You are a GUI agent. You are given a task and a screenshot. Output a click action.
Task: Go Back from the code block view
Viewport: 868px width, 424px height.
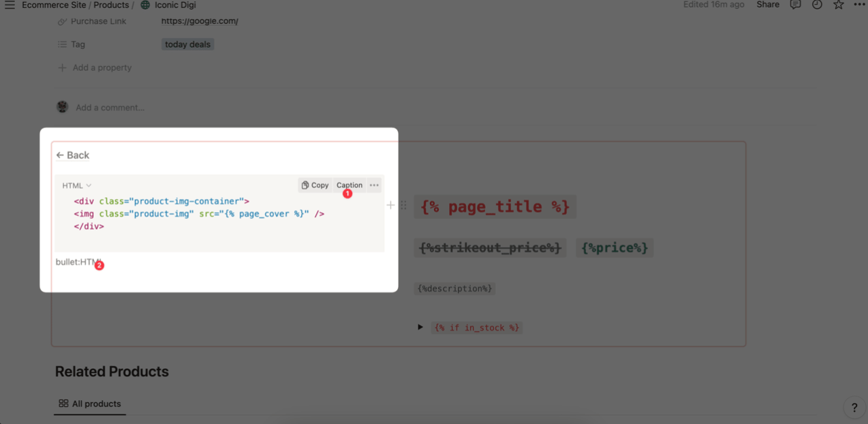tap(73, 155)
